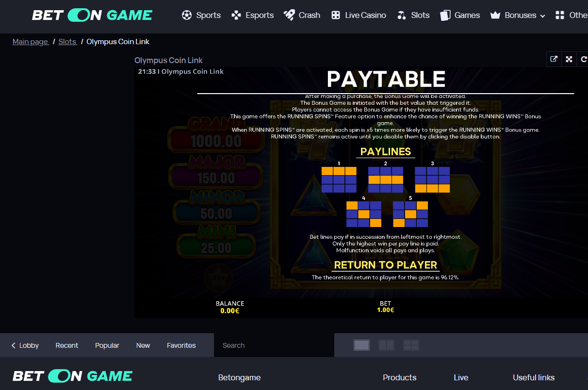Open the game in a new window
Image resolution: width=588 pixels, height=390 pixels.
point(554,59)
